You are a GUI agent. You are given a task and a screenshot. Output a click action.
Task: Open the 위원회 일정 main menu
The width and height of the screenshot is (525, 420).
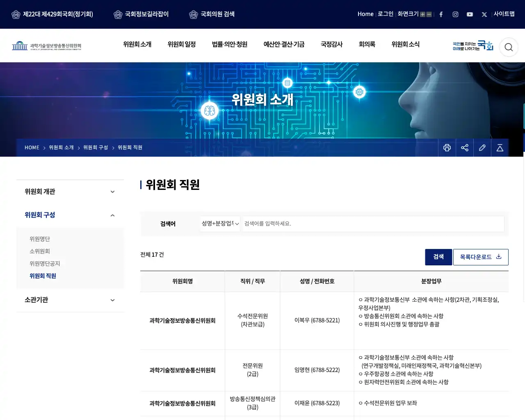tap(182, 44)
